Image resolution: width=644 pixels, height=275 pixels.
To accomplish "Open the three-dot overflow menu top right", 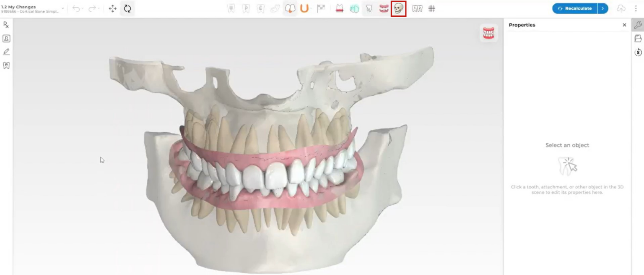I will (x=636, y=8).
